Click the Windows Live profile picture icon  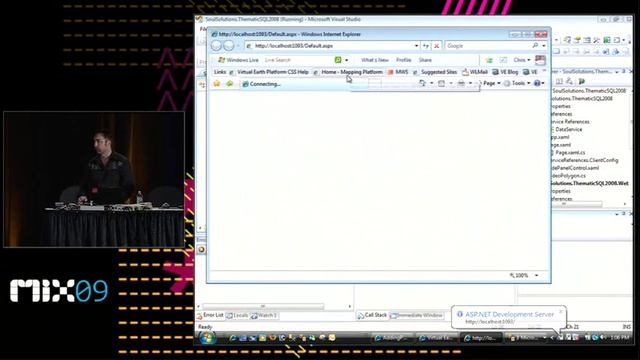pyautogui.click(x=540, y=60)
